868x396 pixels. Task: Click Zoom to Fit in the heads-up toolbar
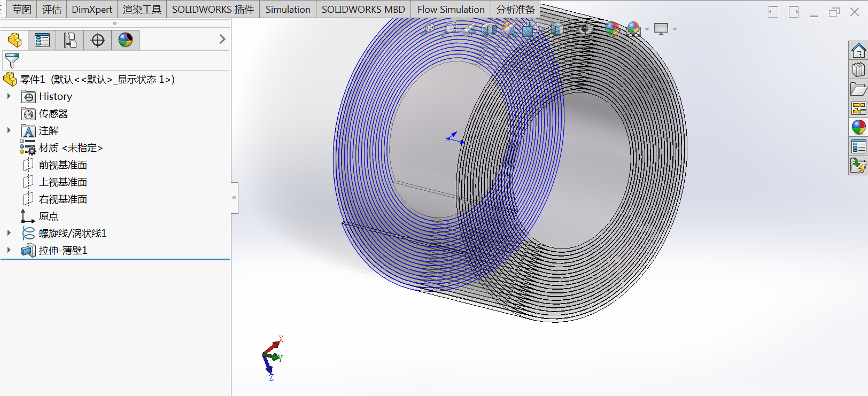point(428,29)
